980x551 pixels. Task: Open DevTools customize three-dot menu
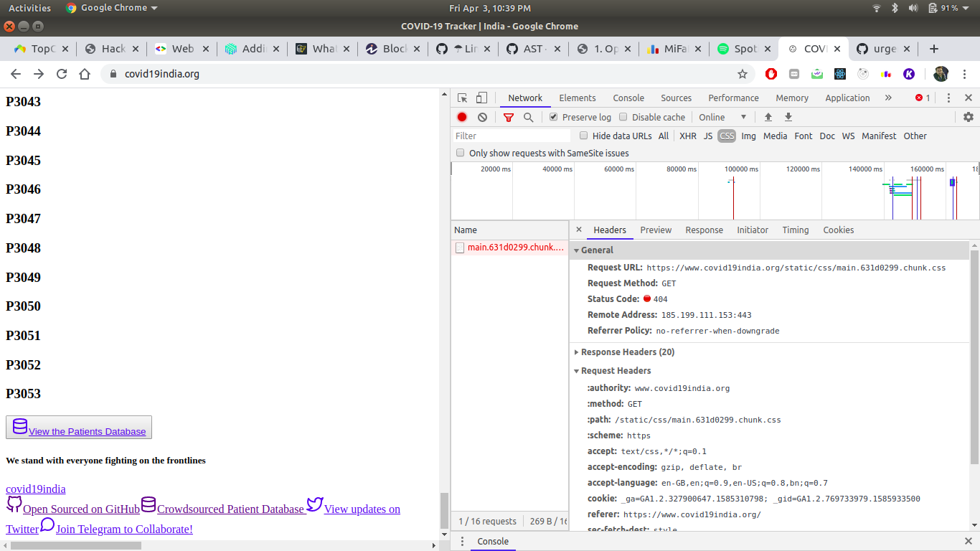click(948, 98)
